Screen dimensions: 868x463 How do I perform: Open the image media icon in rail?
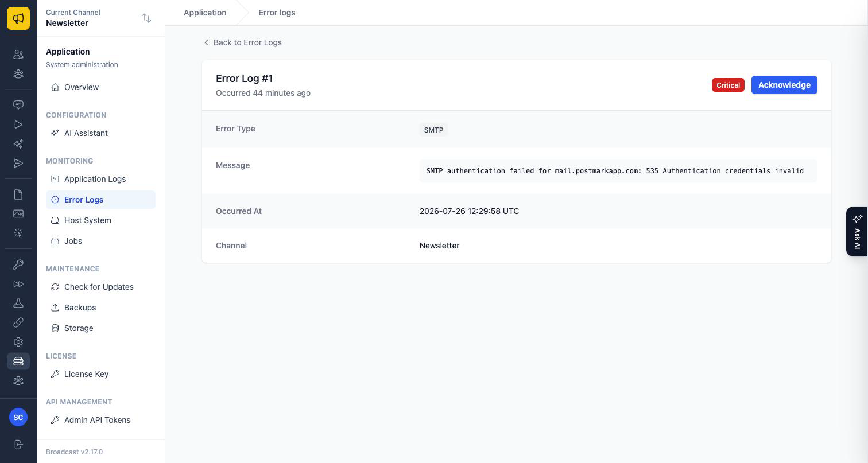click(x=18, y=213)
